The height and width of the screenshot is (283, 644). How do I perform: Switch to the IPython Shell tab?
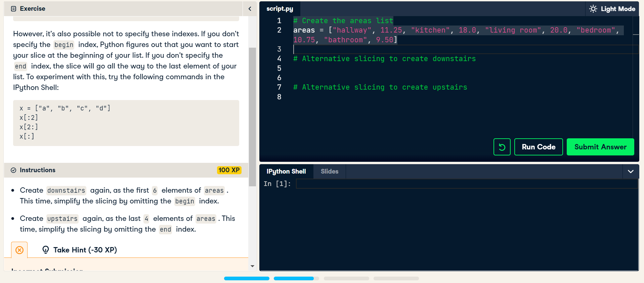286,171
